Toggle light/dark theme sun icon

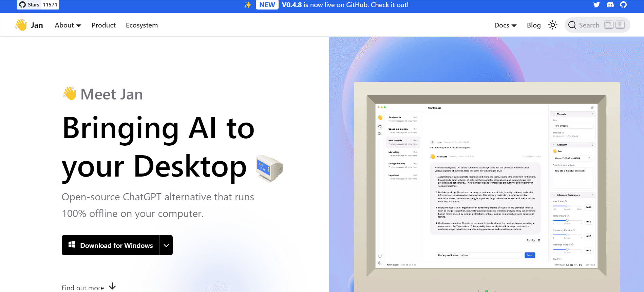[553, 25]
